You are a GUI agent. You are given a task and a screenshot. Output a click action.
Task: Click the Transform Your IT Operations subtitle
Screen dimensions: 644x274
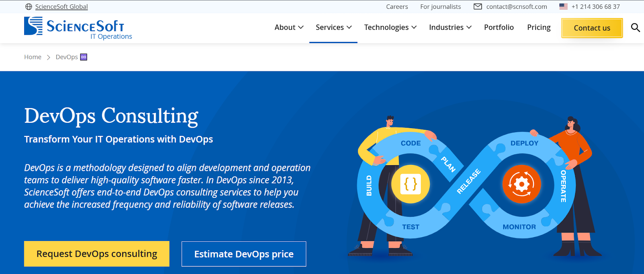click(118, 139)
